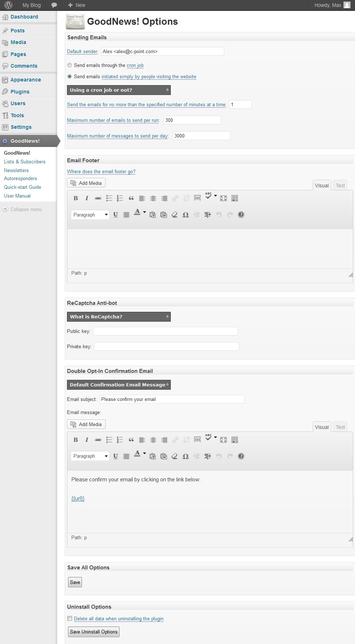Open 'Where does the email footer go?' link
This screenshot has width=355, height=644.
pos(101,172)
